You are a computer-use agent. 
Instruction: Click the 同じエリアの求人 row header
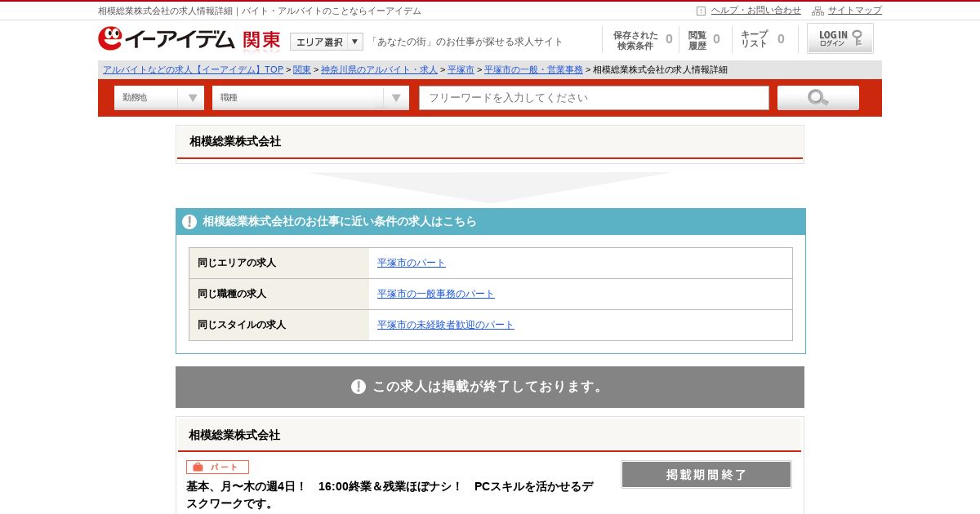(x=278, y=263)
